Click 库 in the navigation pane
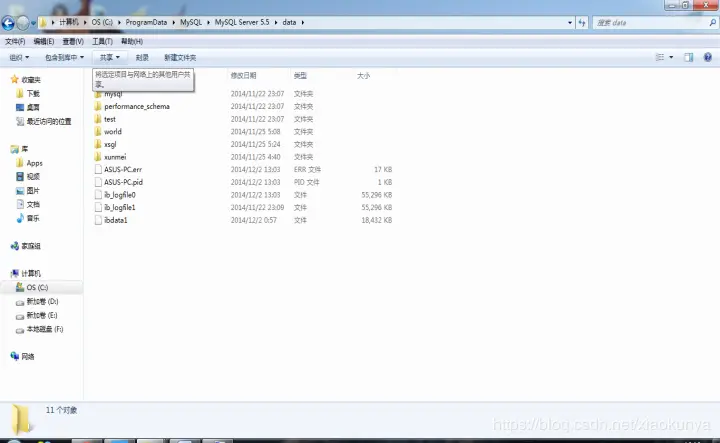The width and height of the screenshot is (720, 443). pyautogui.click(x=24, y=149)
